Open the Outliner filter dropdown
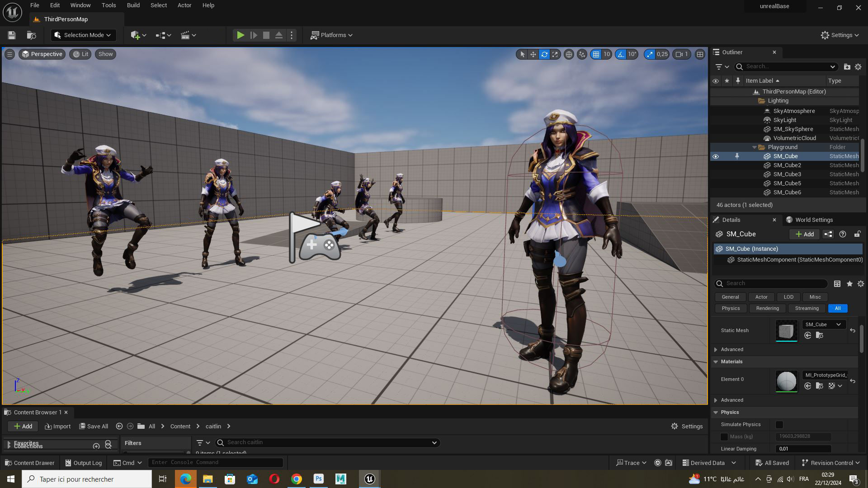Image resolution: width=868 pixels, height=488 pixels. tap(722, 67)
